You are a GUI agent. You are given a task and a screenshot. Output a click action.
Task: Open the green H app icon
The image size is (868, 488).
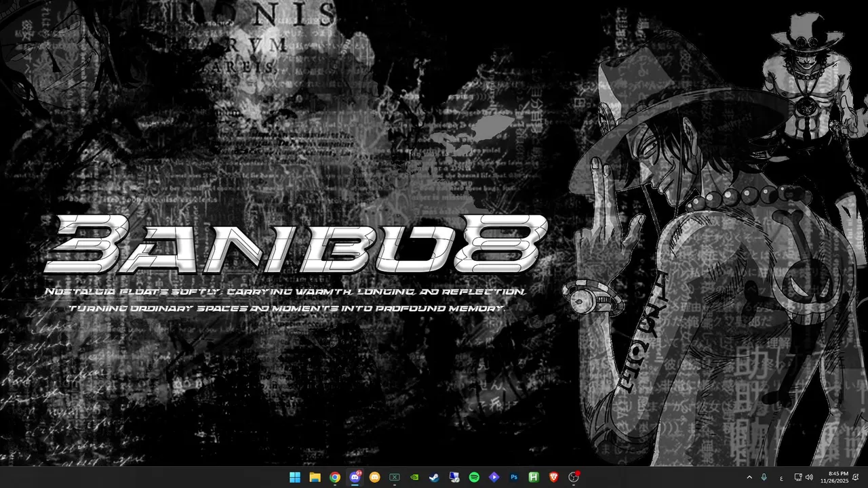click(534, 477)
